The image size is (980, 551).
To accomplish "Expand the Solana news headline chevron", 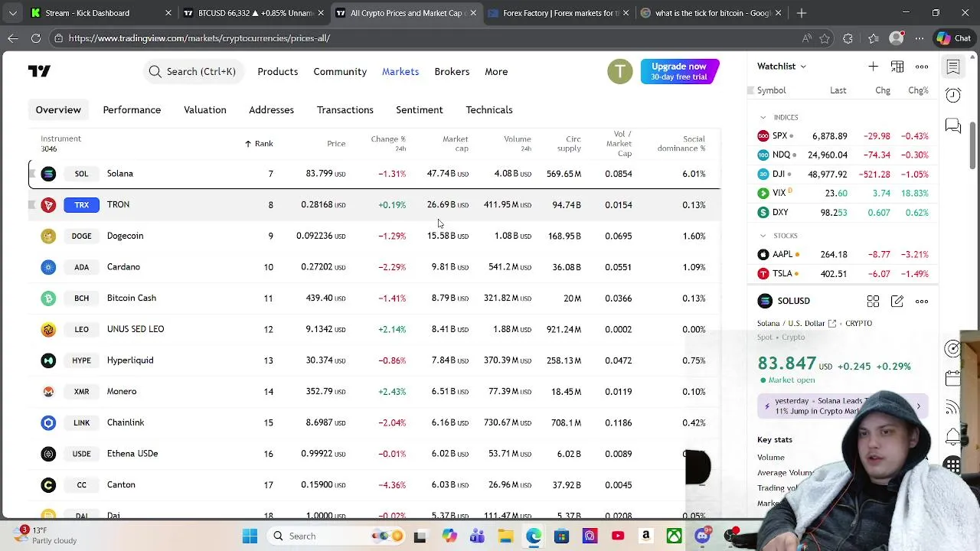I will pos(919,406).
